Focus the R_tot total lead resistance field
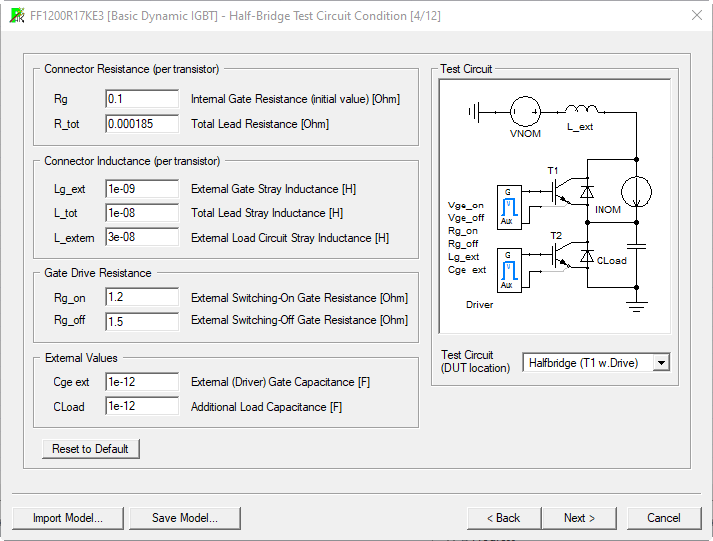 point(142,124)
